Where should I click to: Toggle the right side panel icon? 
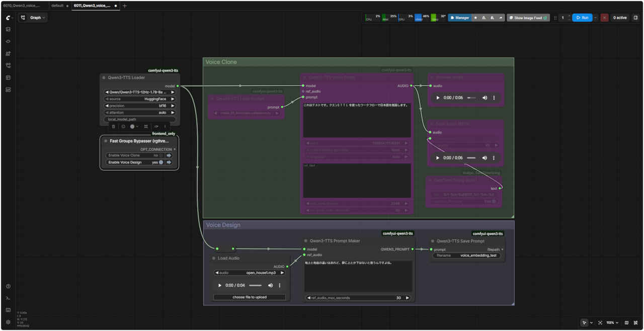(x=635, y=18)
